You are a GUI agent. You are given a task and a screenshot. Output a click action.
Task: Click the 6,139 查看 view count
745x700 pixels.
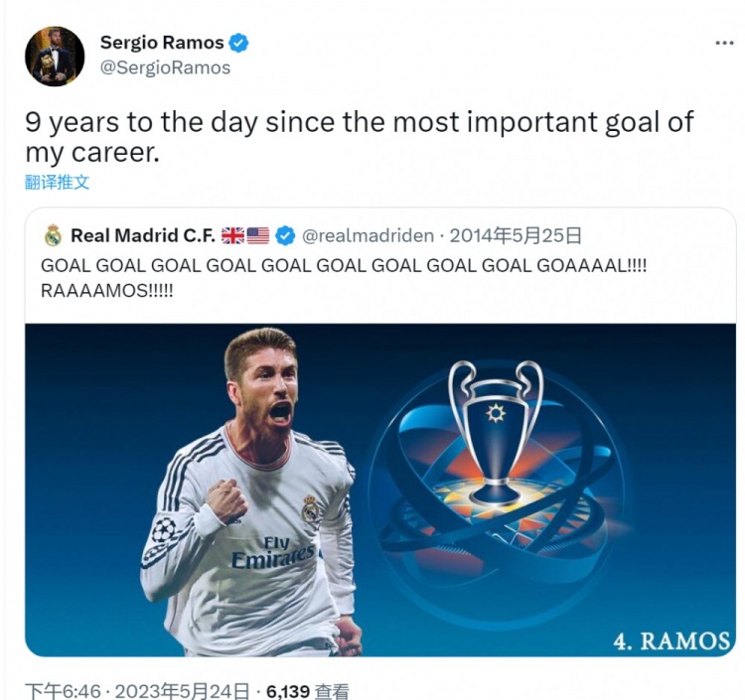[307, 691]
